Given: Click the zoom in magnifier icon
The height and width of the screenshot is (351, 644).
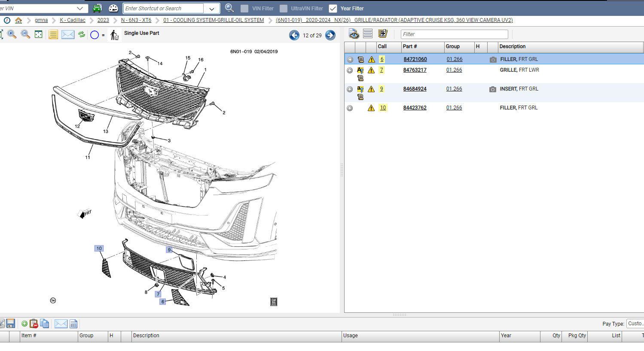Looking at the screenshot, I should pos(12,34).
